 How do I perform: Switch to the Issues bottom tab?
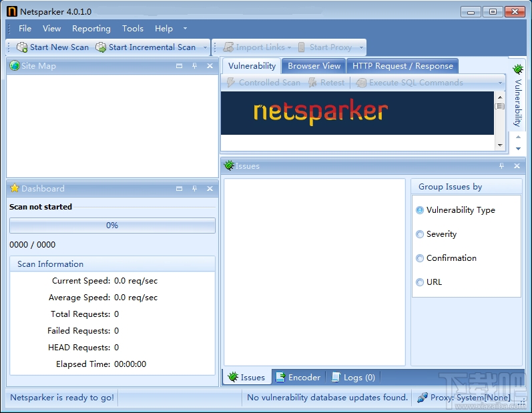point(247,377)
